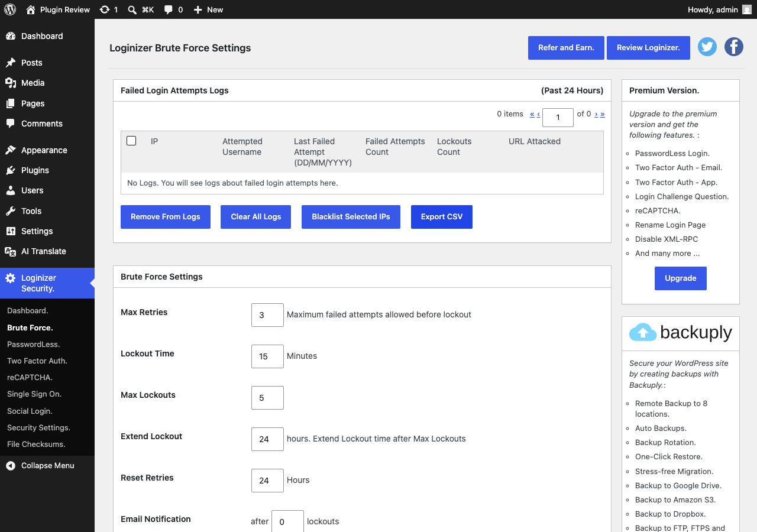
Task: Focus the Reset Retries hours field
Action: (267, 481)
